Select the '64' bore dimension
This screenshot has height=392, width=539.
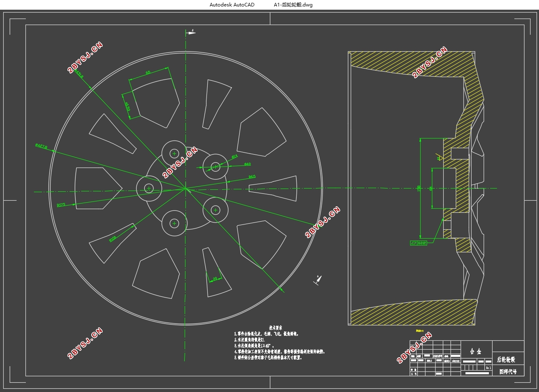click(x=431, y=189)
